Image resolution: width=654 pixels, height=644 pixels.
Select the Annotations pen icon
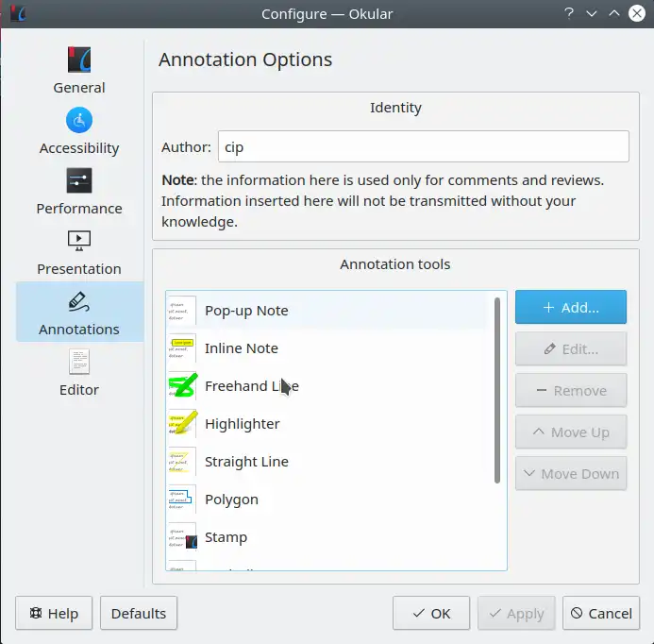[x=79, y=301]
